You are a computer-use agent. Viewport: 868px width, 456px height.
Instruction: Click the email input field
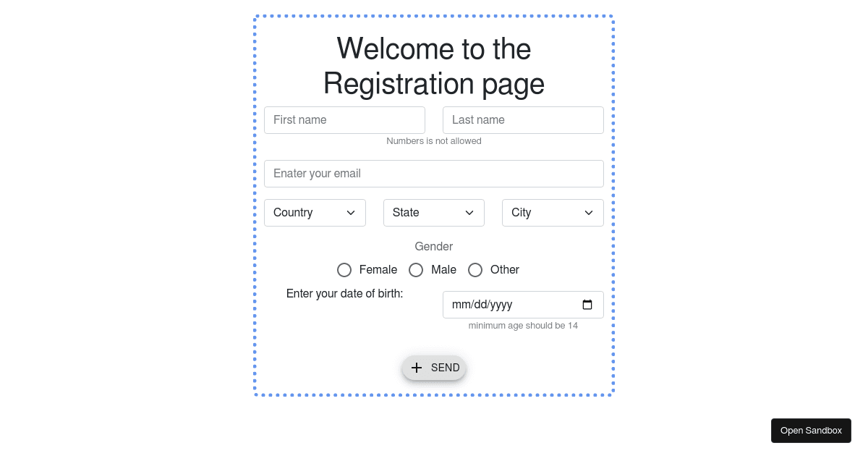tap(434, 174)
